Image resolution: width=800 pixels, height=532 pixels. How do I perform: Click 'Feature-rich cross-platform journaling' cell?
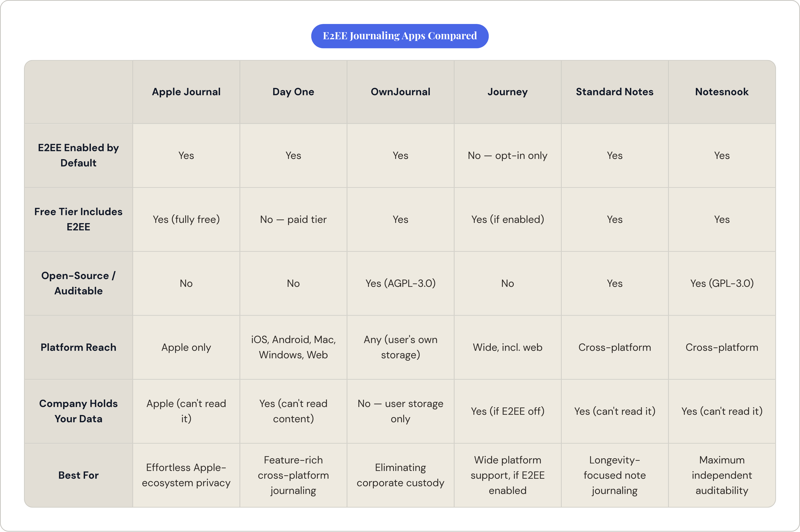(x=293, y=475)
